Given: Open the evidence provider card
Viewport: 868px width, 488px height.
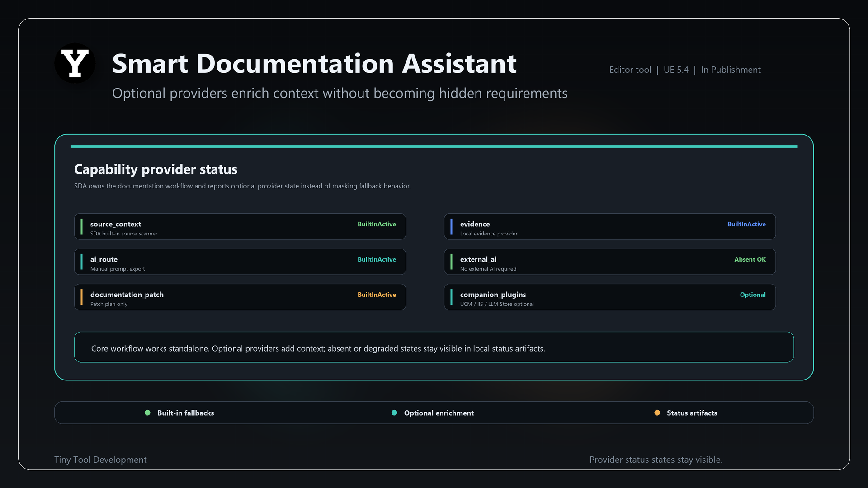Looking at the screenshot, I should click(610, 226).
